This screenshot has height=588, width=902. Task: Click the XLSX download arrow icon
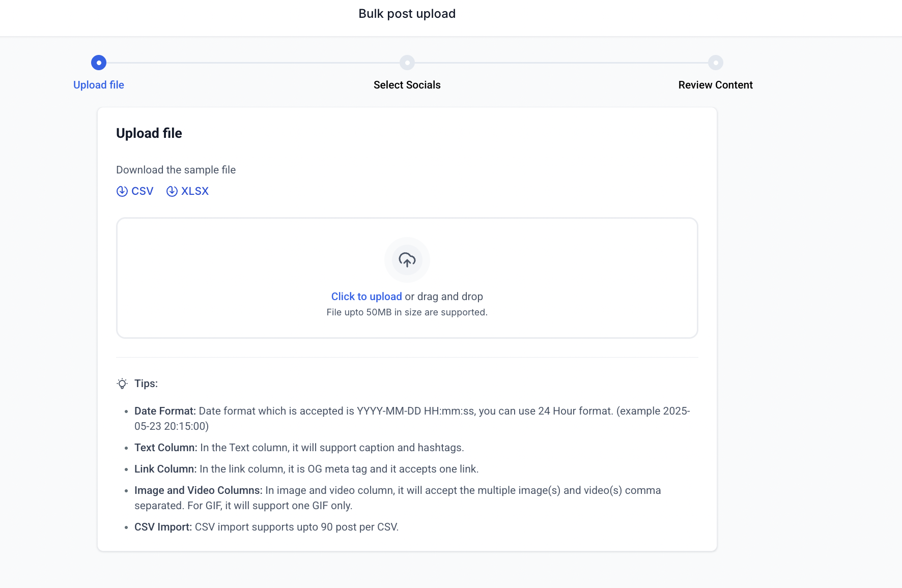point(172,191)
